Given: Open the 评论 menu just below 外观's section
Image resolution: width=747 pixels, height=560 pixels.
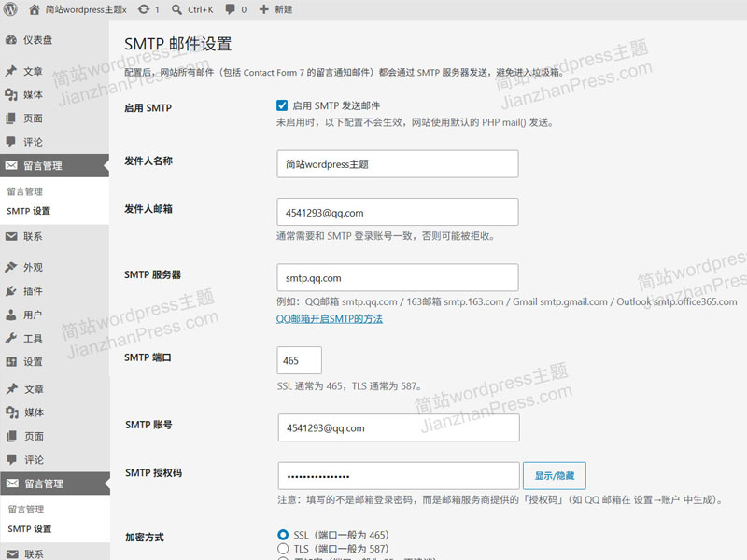Looking at the screenshot, I should point(25,460).
